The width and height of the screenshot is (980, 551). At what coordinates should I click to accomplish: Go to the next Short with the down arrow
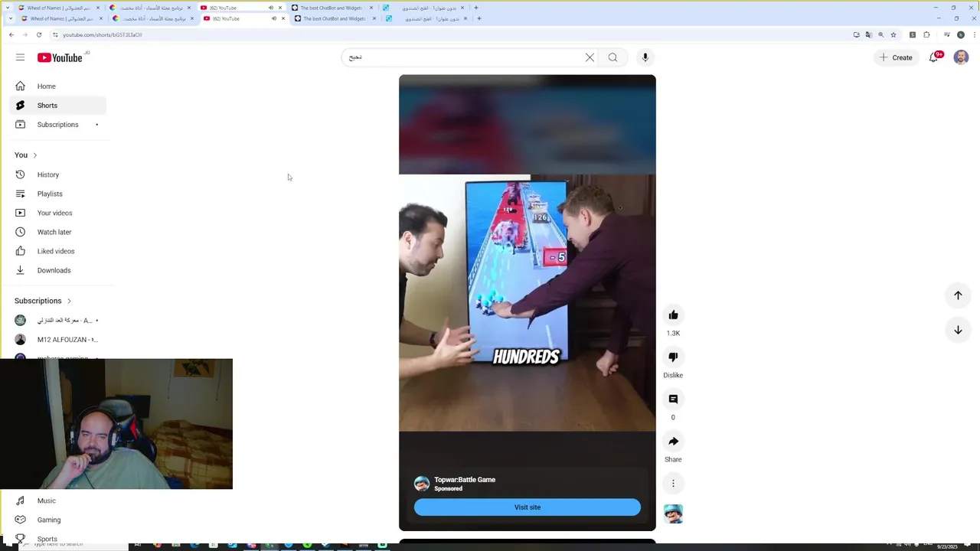point(958,330)
